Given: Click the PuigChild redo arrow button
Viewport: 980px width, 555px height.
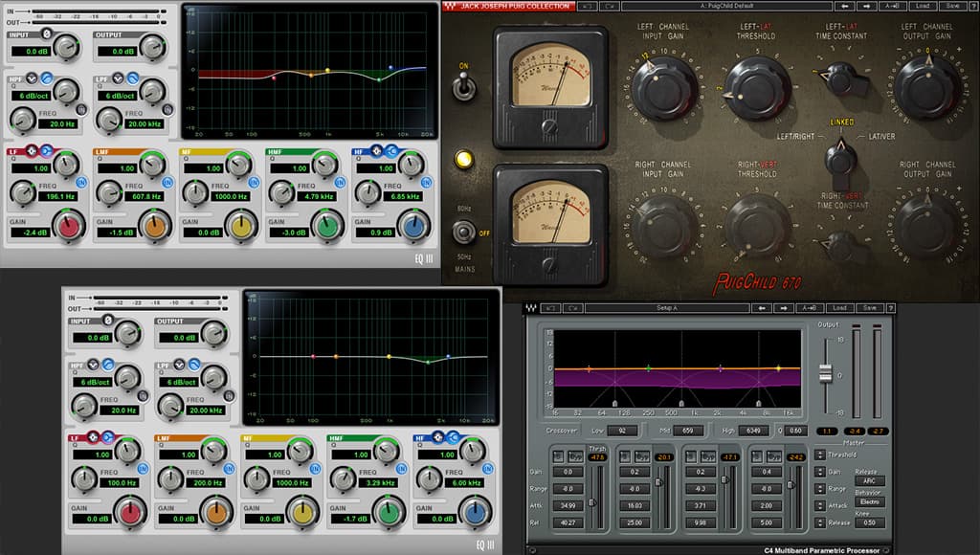Looking at the screenshot, I should tap(609, 6).
